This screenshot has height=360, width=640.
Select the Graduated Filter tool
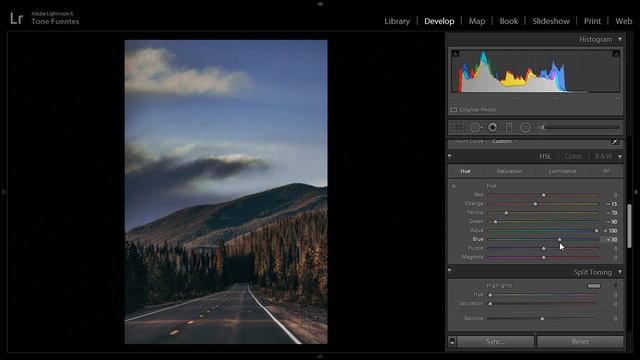[509, 127]
